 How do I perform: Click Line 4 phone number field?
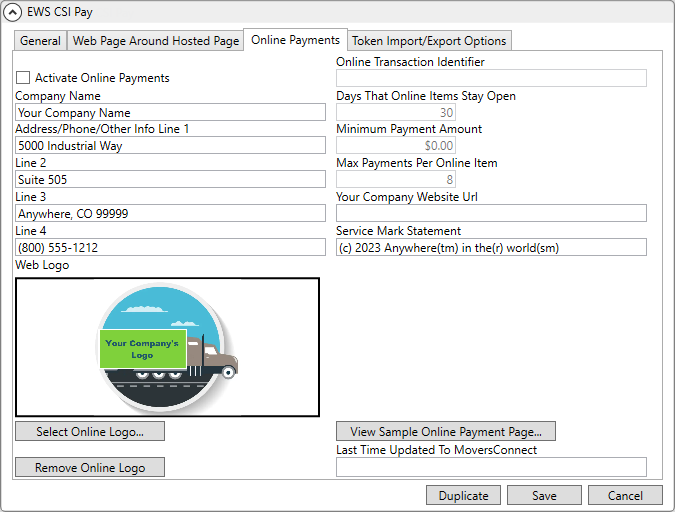point(170,247)
